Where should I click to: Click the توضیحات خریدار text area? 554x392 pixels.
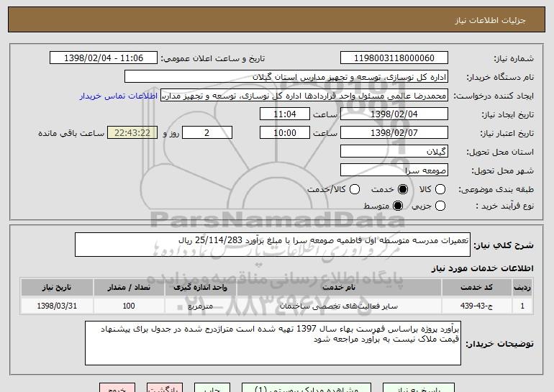(x=273, y=343)
